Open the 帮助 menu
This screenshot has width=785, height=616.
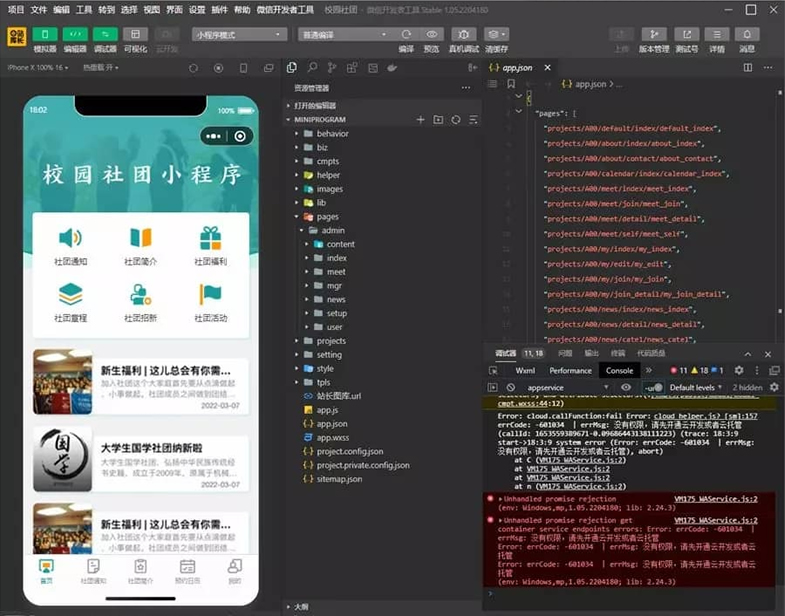[242, 10]
